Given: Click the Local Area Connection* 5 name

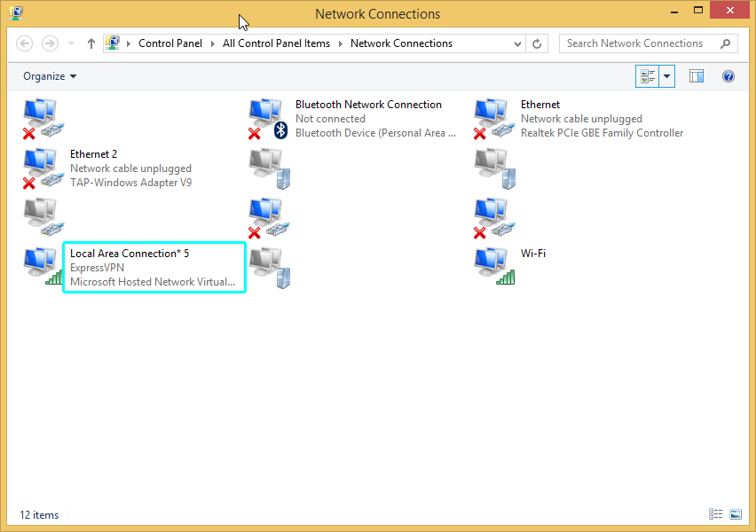Looking at the screenshot, I should (x=130, y=254).
